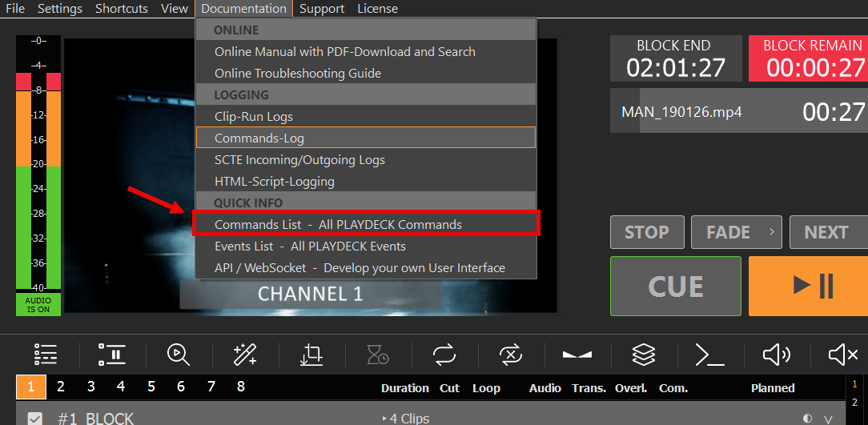Select Events List - All PLAYDECK Events

pyautogui.click(x=366, y=246)
